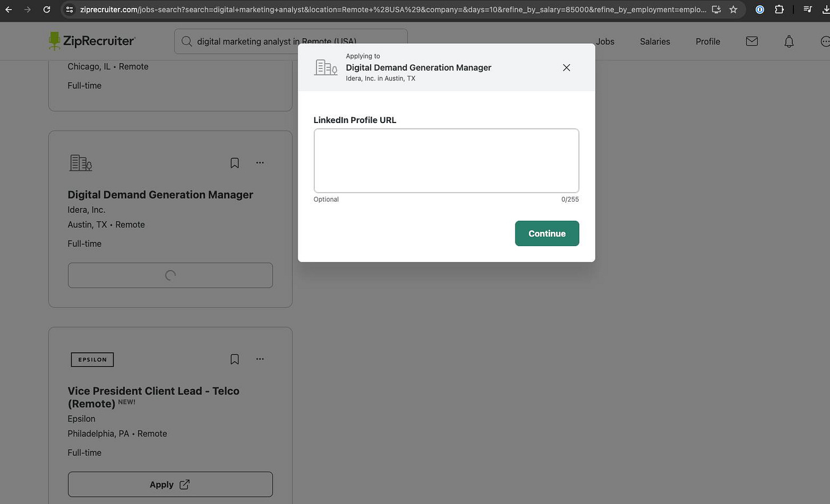Open the downloads icon in toolbar
Screen dimensions: 830x504
pos(825,10)
